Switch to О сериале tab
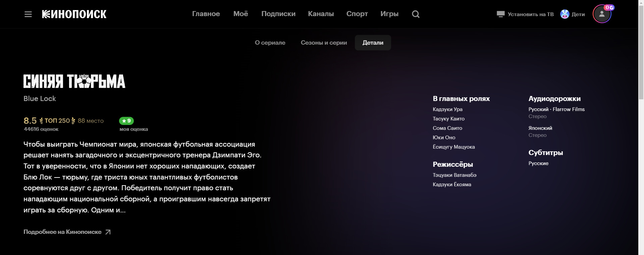Screen dimensions: 644x255 tap(270, 43)
